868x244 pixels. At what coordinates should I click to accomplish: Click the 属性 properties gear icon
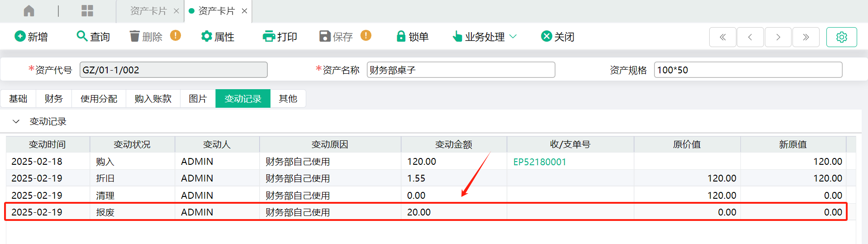pyautogui.click(x=207, y=36)
